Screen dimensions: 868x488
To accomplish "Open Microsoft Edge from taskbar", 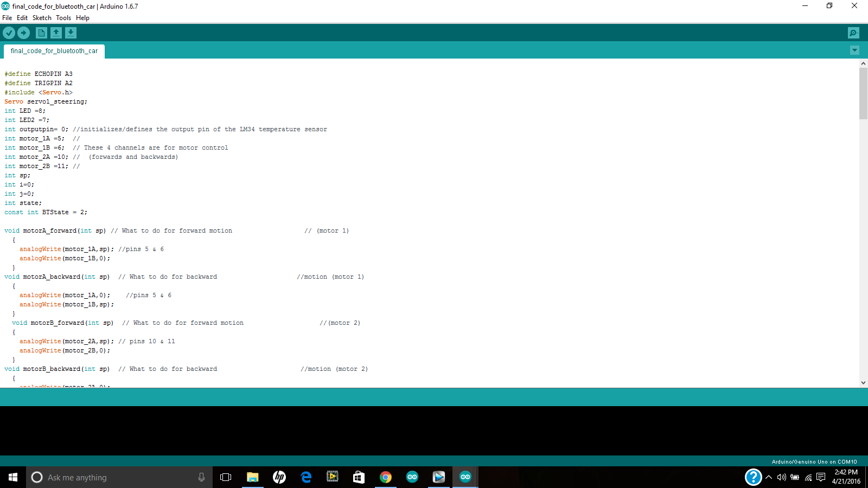I will tap(306, 477).
